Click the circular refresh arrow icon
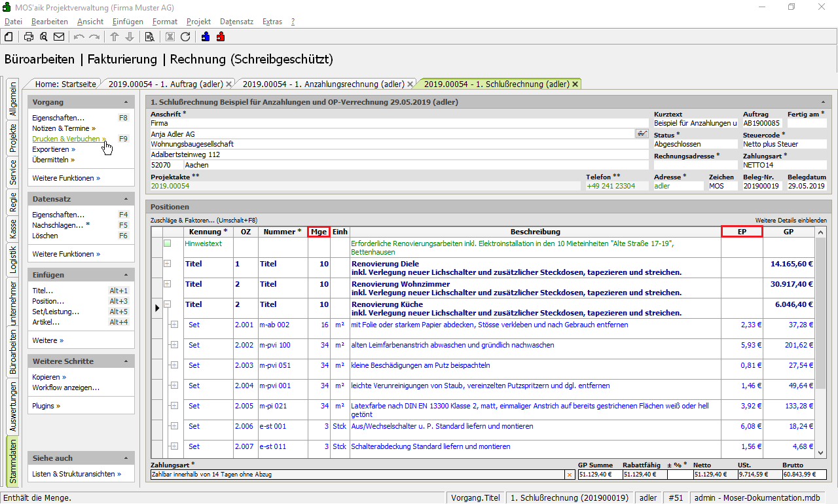Viewport: 838px width, 504px height. [185, 37]
